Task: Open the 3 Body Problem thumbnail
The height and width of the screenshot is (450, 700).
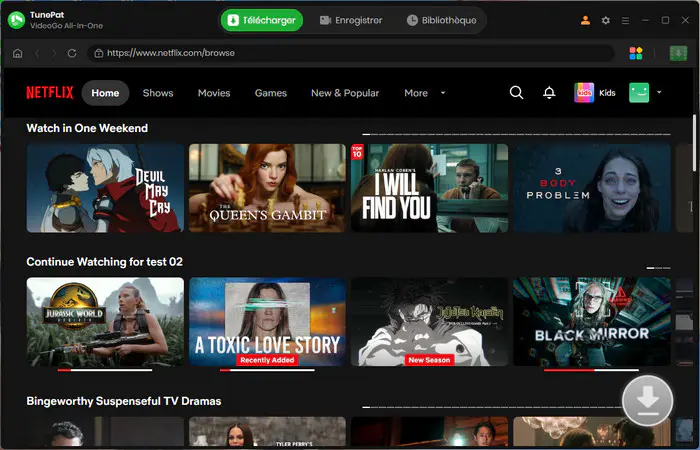Action: (x=592, y=188)
